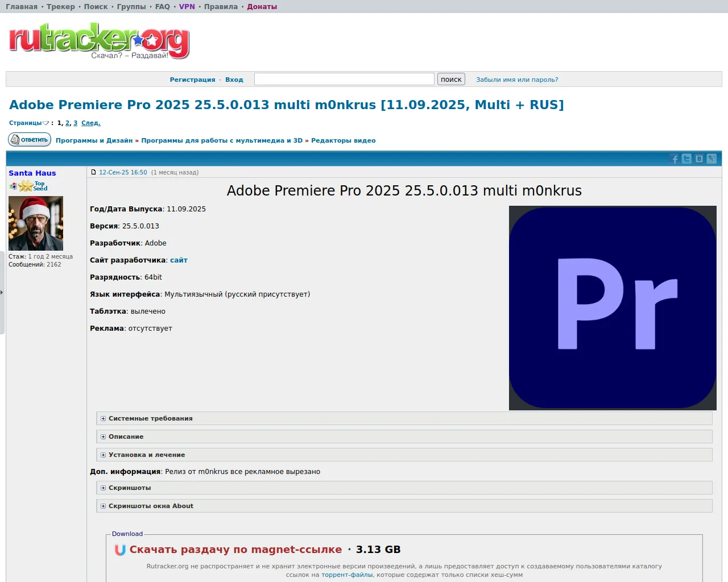Viewport: 728px width, 582px height.
Task: Open Донаты in top menu
Action: pyautogui.click(x=262, y=7)
